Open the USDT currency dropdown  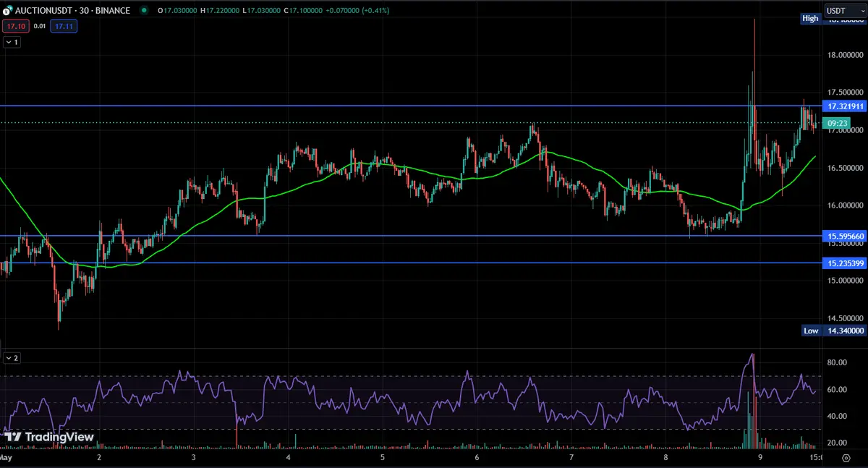point(844,11)
